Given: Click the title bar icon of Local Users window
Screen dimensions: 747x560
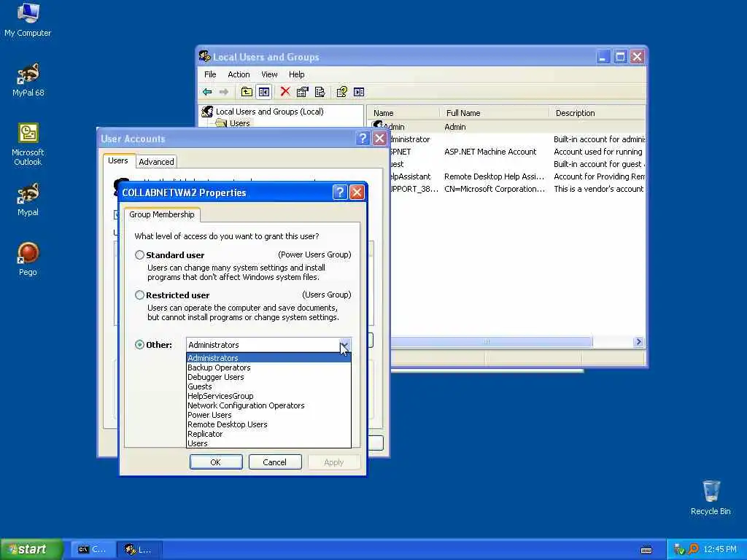Looking at the screenshot, I should [x=205, y=57].
